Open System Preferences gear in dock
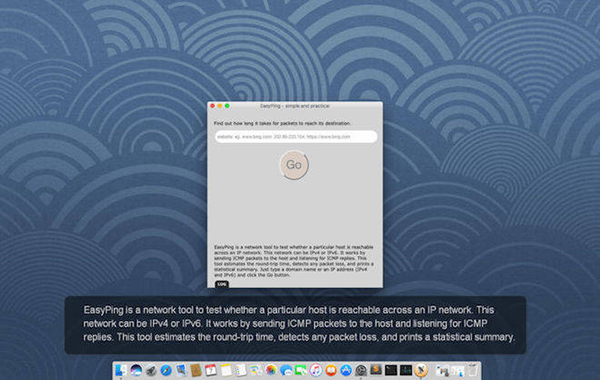600x380 pixels. 361,370
